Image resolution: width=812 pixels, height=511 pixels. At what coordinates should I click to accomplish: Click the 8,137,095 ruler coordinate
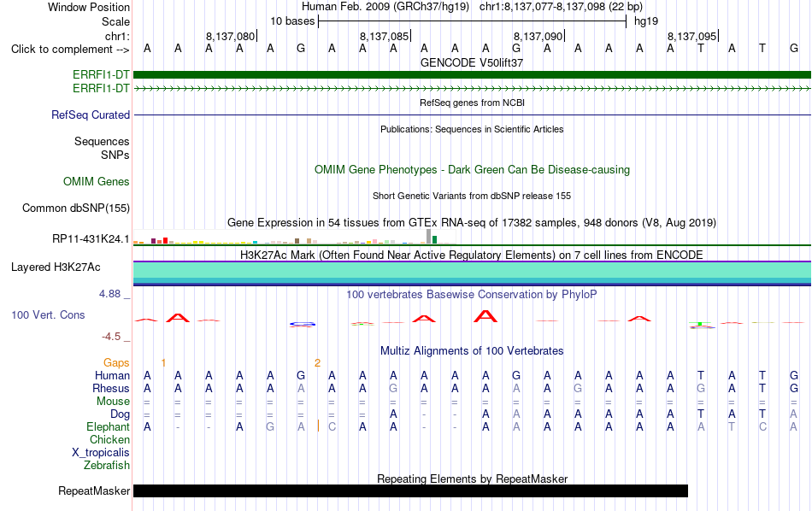click(691, 36)
